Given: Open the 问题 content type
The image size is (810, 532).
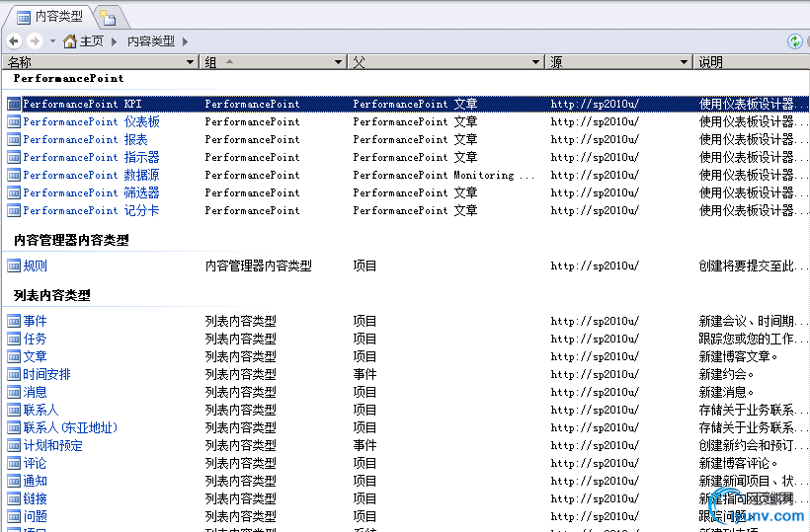Looking at the screenshot, I should [36, 516].
